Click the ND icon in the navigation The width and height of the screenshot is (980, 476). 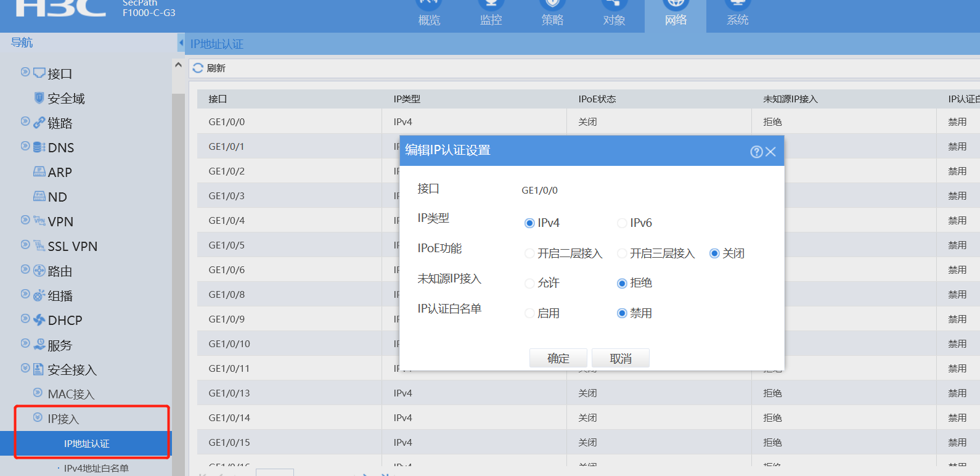pos(39,197)
